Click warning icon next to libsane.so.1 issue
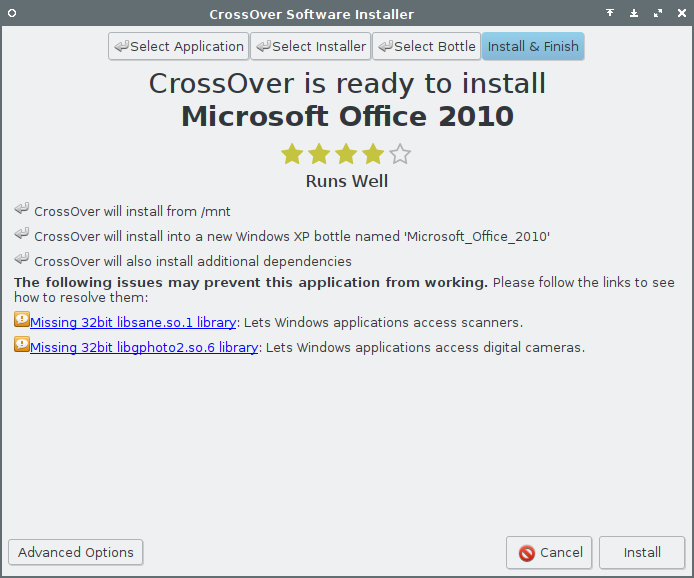This screenshot has height=578, width=694. [22, 319]
